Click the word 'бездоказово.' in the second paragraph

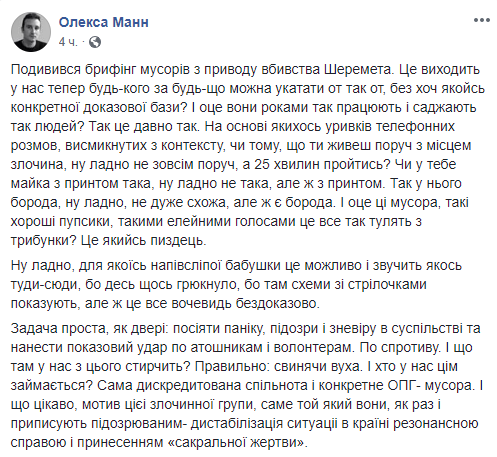(278, 303)
